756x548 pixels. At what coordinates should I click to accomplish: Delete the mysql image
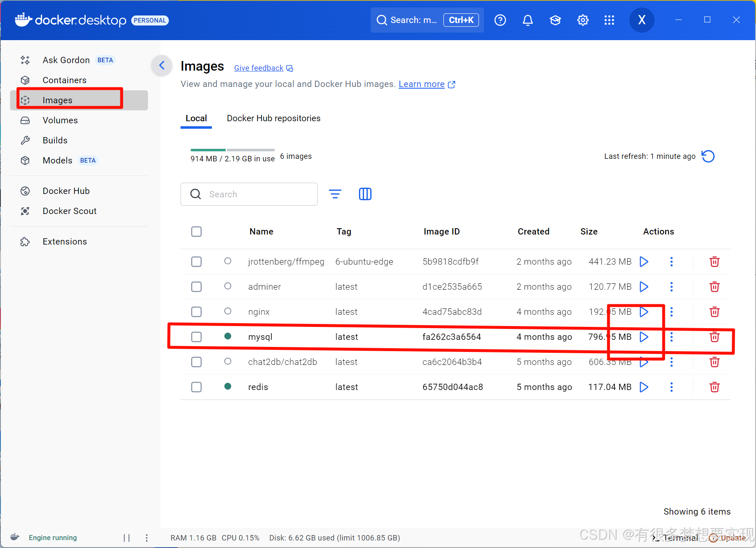click(714, 337)
